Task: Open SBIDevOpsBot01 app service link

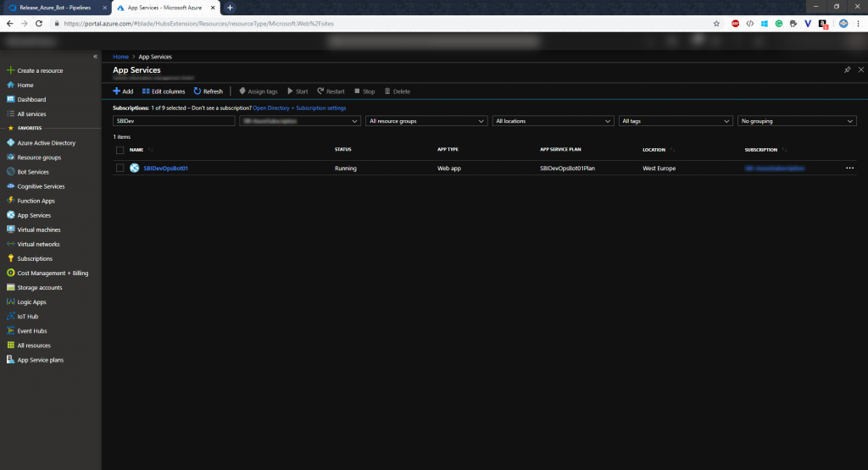Action: pos(165,168)
